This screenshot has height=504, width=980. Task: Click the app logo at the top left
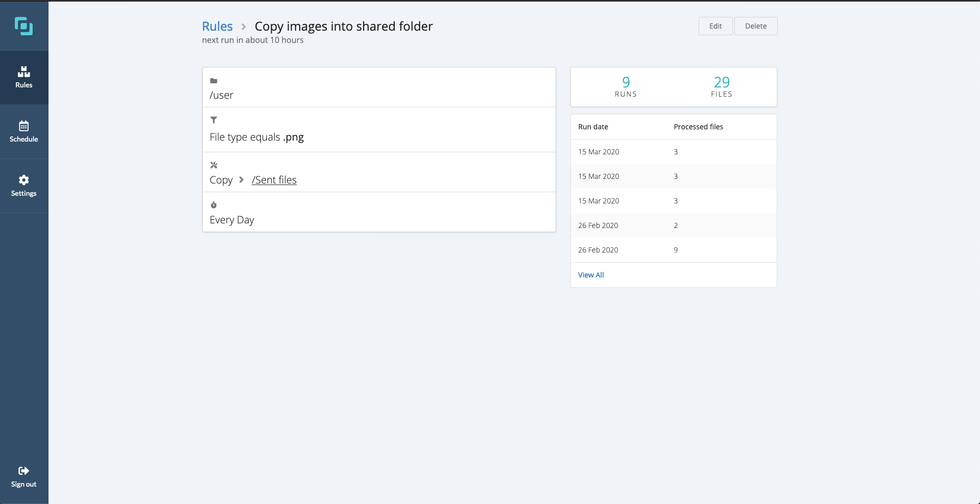tap(24, 26)
